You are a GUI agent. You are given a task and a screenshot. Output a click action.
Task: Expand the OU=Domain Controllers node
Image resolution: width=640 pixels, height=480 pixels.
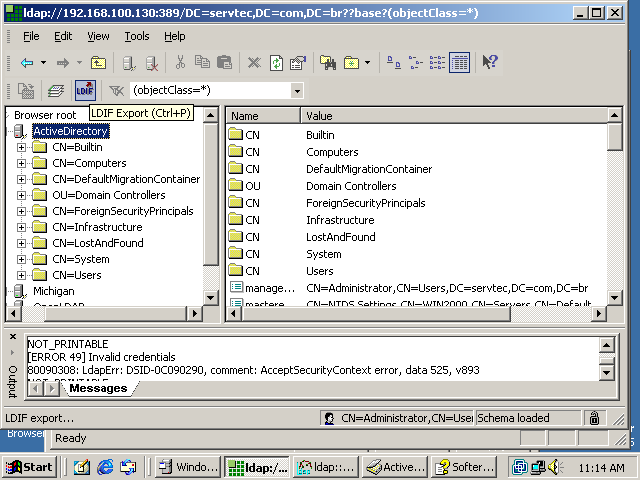[21, 196]
